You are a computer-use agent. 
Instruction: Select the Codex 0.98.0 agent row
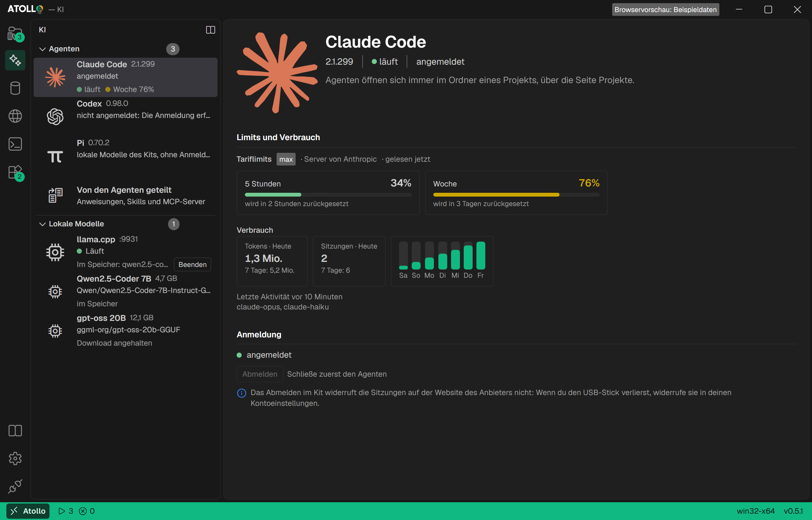pyautogui.click(x=126, y=116)
